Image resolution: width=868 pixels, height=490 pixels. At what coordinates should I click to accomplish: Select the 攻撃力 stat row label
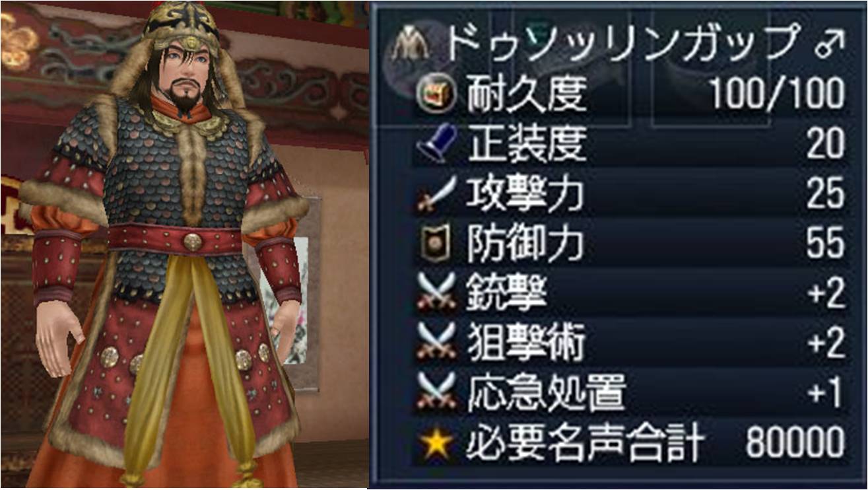(x=525, y=193)
